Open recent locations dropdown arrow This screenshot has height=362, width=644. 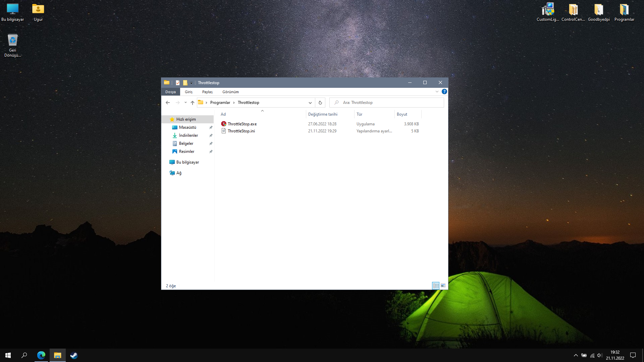[x=185, y=103]
